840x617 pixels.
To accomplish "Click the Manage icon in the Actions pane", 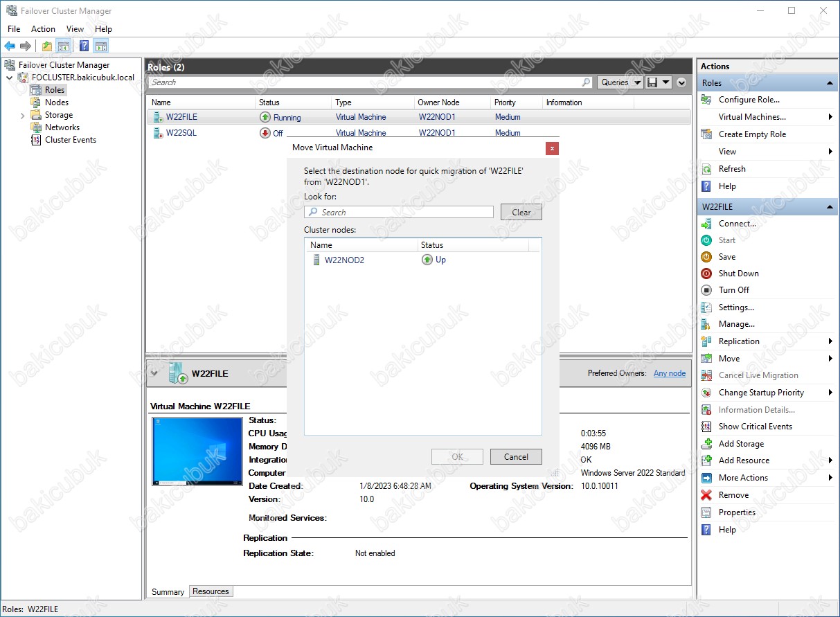I will [706, 324].
